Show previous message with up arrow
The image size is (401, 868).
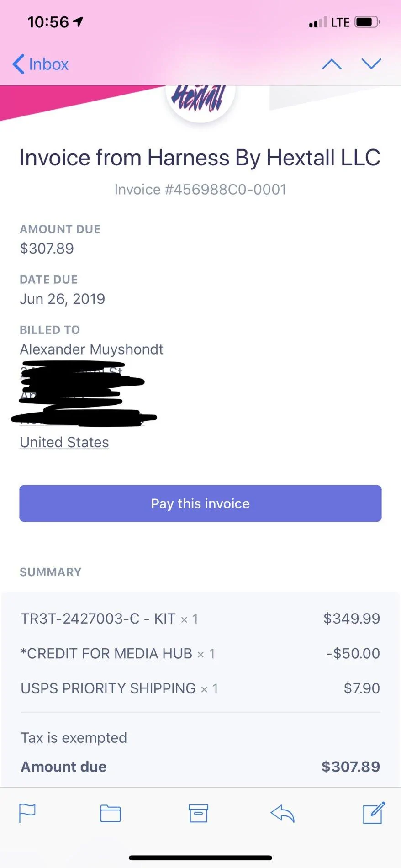point(332,64)
